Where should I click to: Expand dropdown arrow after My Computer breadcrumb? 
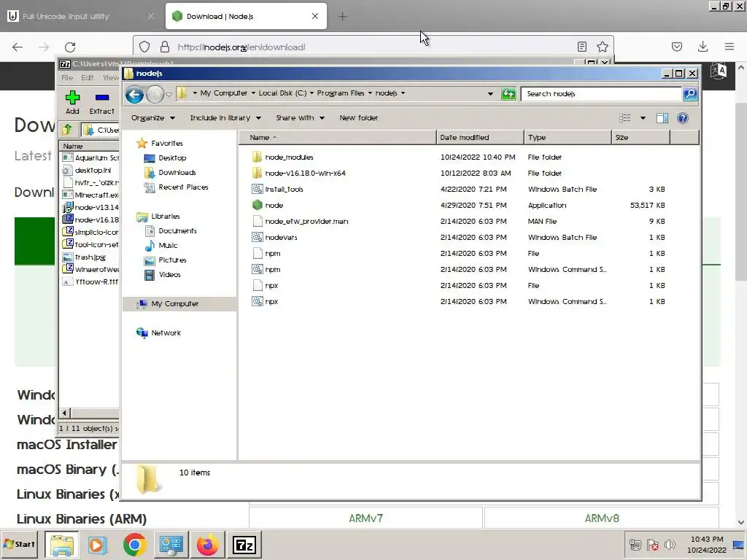pyautogui.click(x=253, y=93)
